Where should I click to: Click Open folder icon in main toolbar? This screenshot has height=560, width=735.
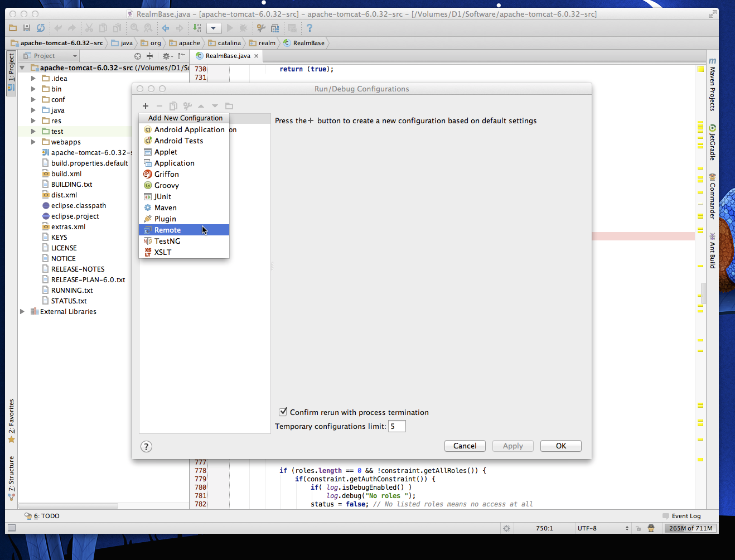pos(13,28)
